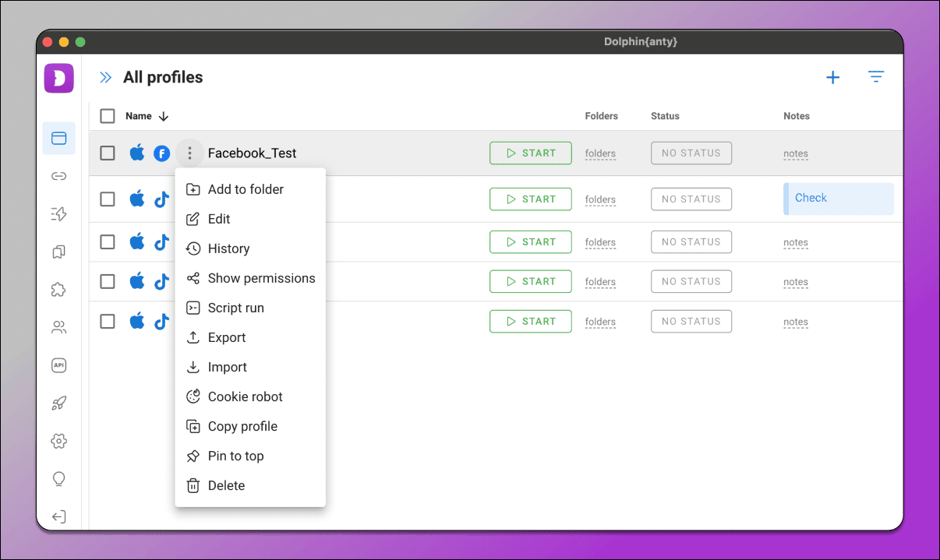Toggle the select-all checkbox in header
The width and height of the screenshot is (940, 560).
point(108,116)
